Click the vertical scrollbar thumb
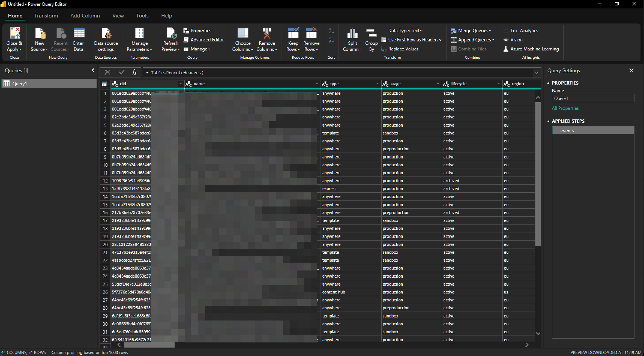Image resolution: width=644 pixels, height=356 pixels. pos(538,174)
